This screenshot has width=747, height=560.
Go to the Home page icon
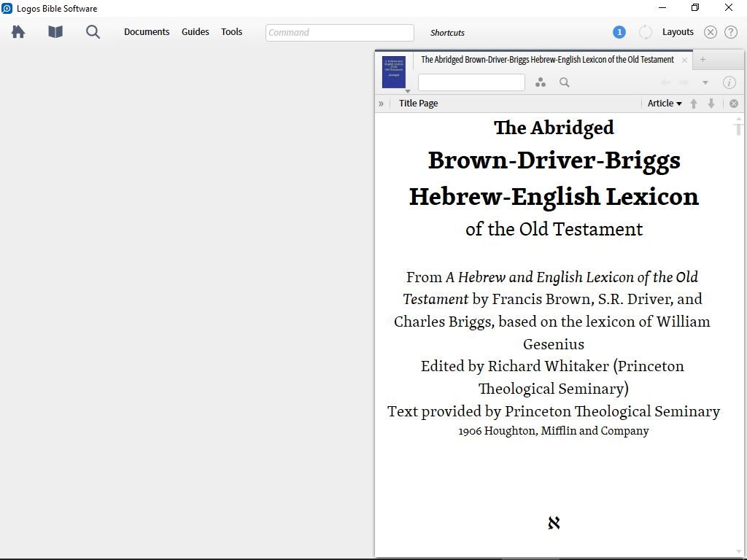point(18,32)
